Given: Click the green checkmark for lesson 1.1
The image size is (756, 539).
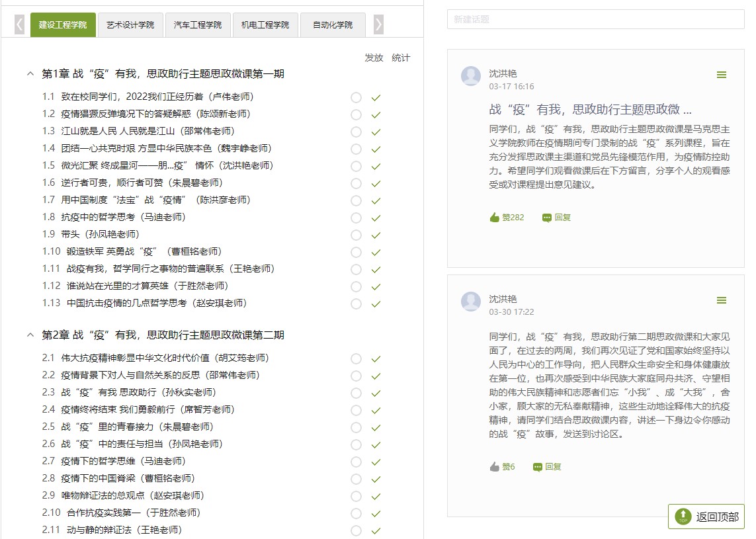Looking at the screenshot, I should [376, 98].
